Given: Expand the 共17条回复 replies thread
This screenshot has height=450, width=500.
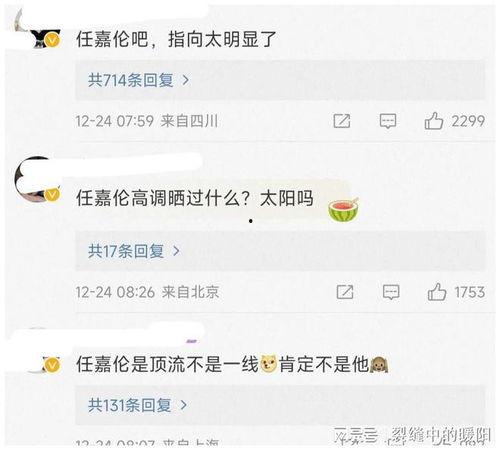Looking at the screenshot, I should 280,251.
